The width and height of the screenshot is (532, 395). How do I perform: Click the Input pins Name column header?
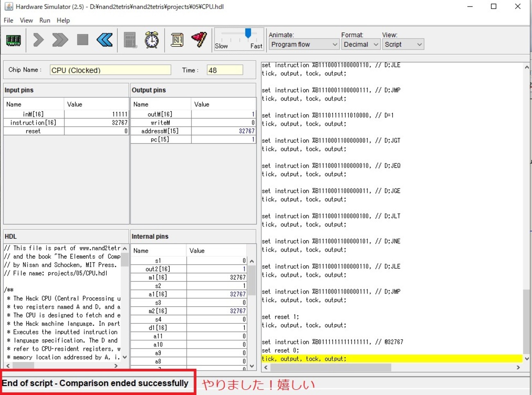[34, 104]
